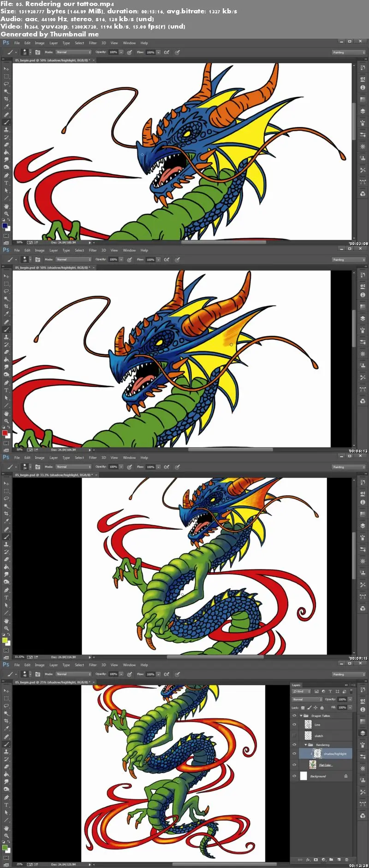Image resolution: width=369 pixels, height=868 pixels.
Task: Click brush Flow field in frame stamped 00:12:28
Action: click(x=151, y=674)
